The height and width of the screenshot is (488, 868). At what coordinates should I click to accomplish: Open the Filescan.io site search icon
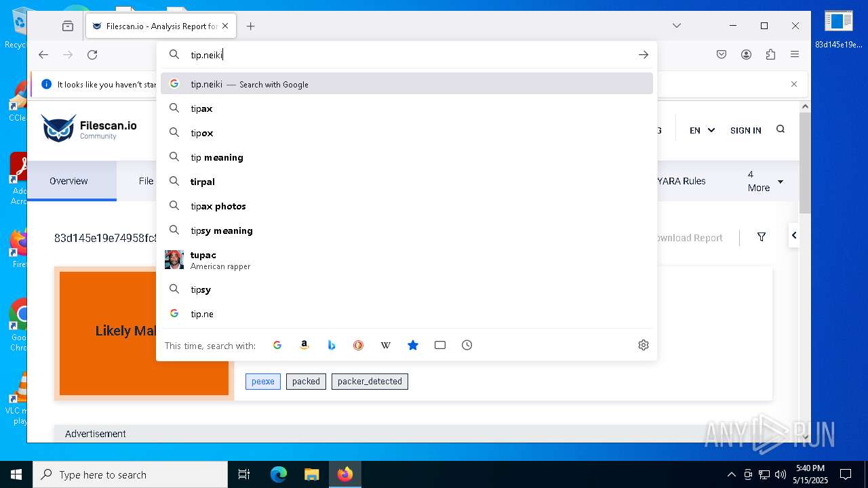pyautogui.click(x=781, y=129)
